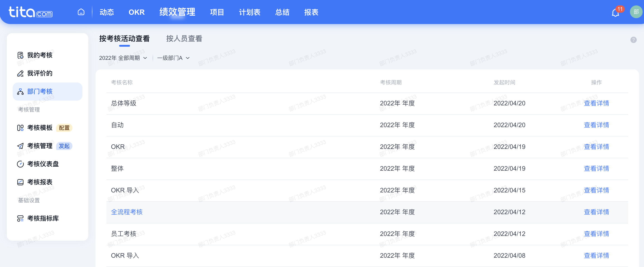
Task: Click the green user avatar
Action: point(636,12)
